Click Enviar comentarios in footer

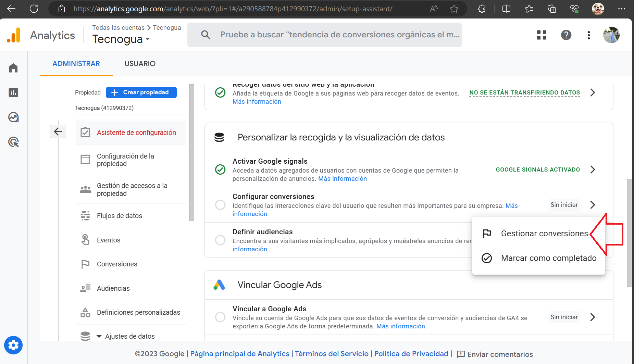[495, 354]
